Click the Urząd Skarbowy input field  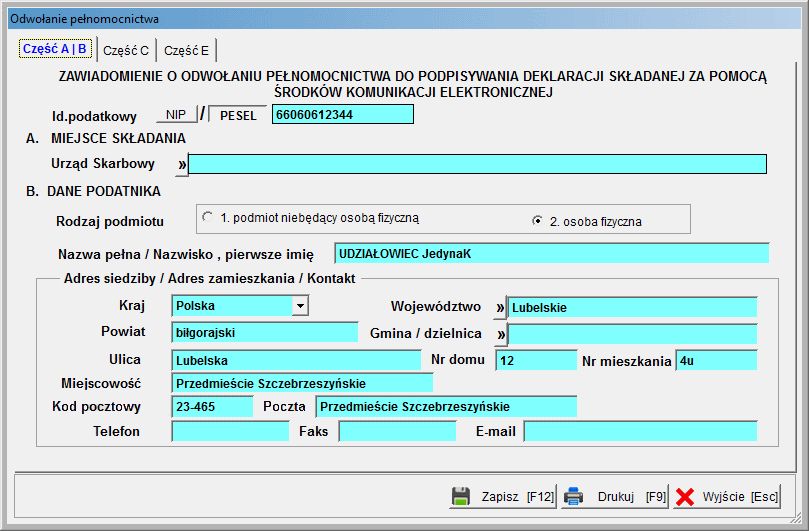[477, 164]
